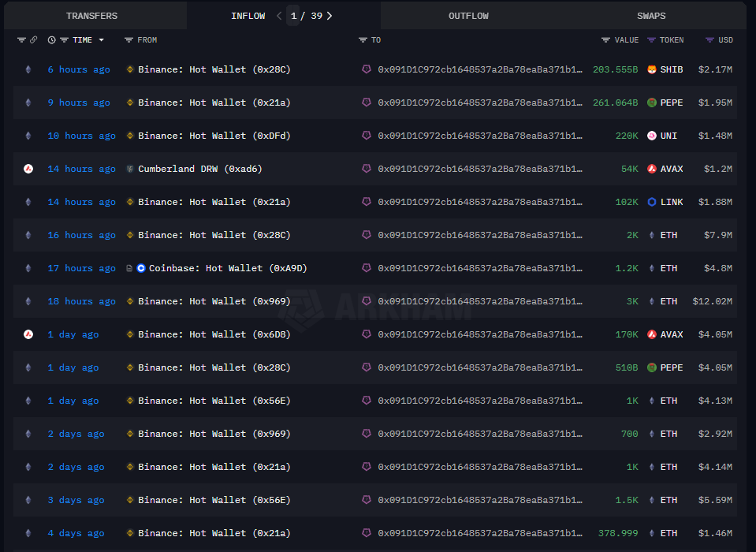Image resolution: width=756 pixels, height=552 pixels.
Task: Open the chain filter icon
Action: [x=21, y=40]
